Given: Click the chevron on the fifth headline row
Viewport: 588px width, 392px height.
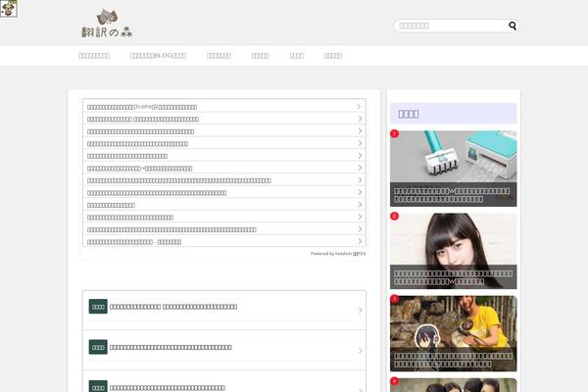Looking at the screenshot, I should pos(360,155).
